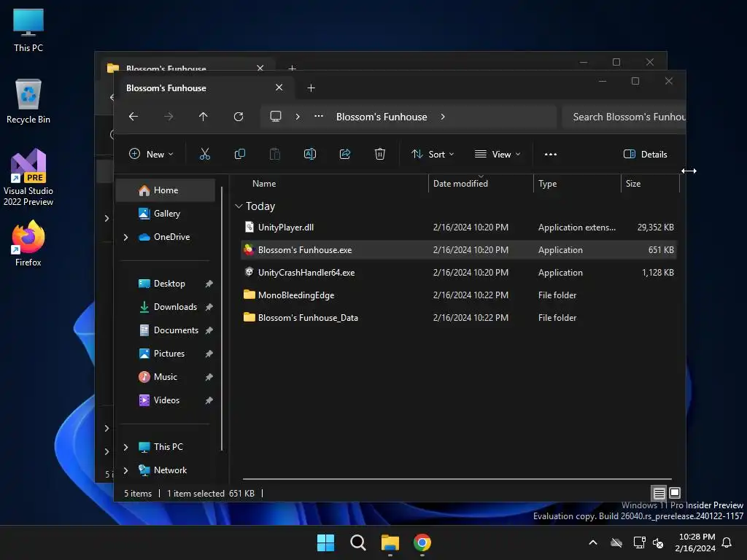The height and width of the screenshot is (560, 747).
Task: Click the Search Blossom's Funhouse box
Action: pos(624,117)
